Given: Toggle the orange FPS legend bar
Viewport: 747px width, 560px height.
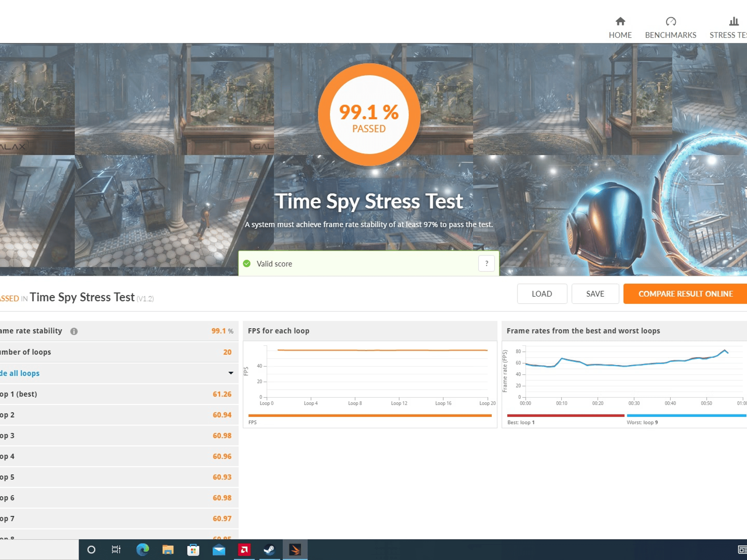Looking at the screenshot, I should tap(370, 416).
